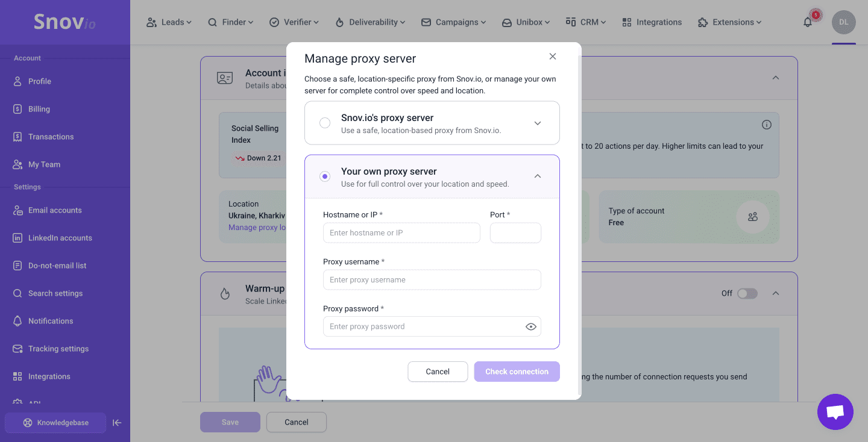This screenshot has height=442, width=868.
Task: Click the DL user avatar
Action: point(843,22)
